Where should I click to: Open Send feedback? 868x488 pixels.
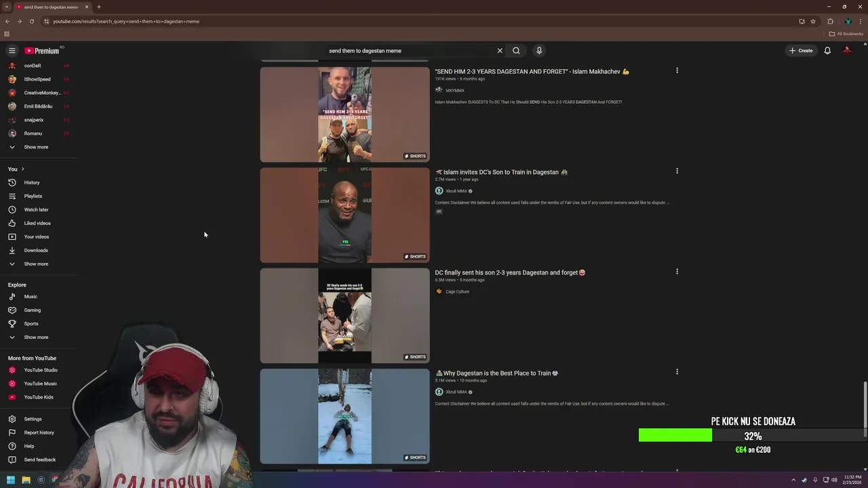(39, 460)
